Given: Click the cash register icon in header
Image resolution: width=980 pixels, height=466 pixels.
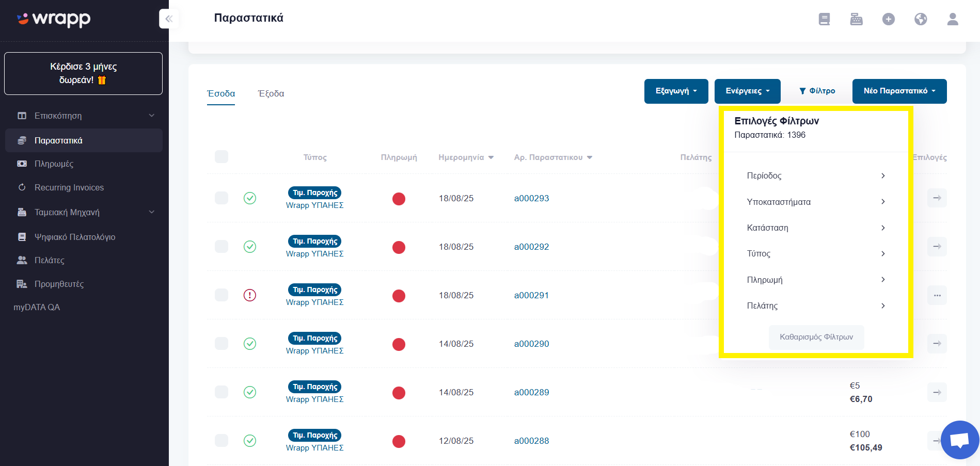Looking at the screenshot, I should [856, 19].
